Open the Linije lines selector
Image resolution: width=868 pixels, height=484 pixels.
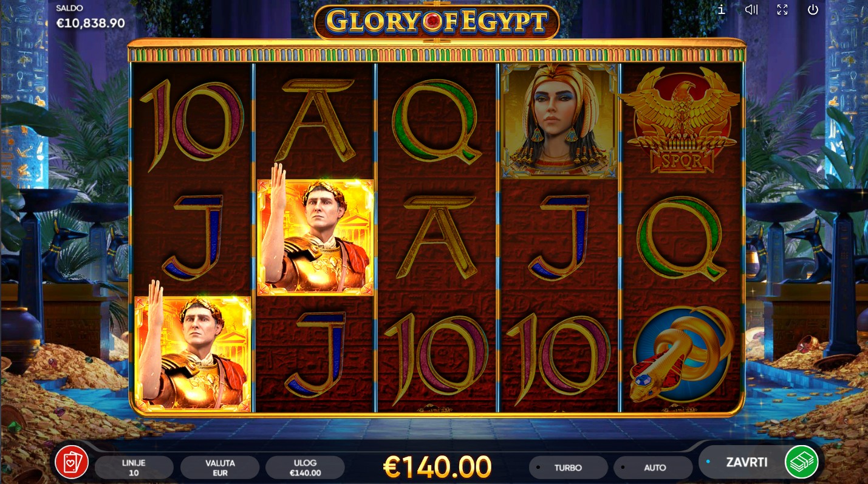[x=134, y=468]
